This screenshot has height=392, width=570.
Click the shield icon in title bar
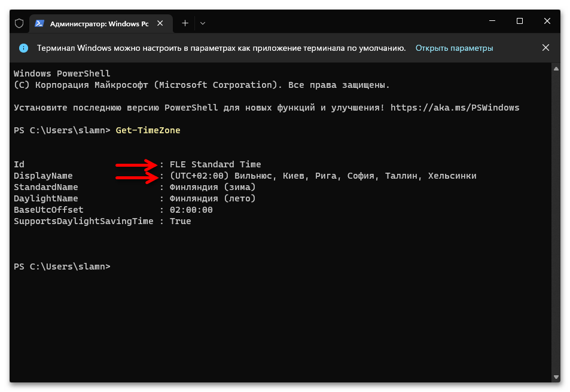click(x=19, y=24)
